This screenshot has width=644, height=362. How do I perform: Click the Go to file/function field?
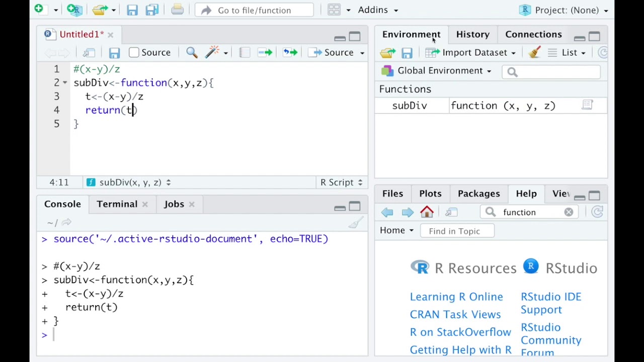click(x=254, y=10)
